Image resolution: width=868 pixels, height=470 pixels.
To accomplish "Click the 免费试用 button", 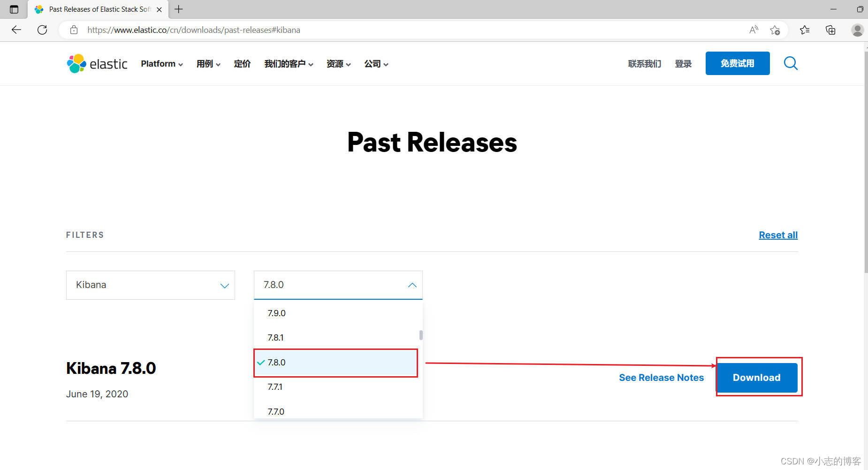I will tap(738, 63).
